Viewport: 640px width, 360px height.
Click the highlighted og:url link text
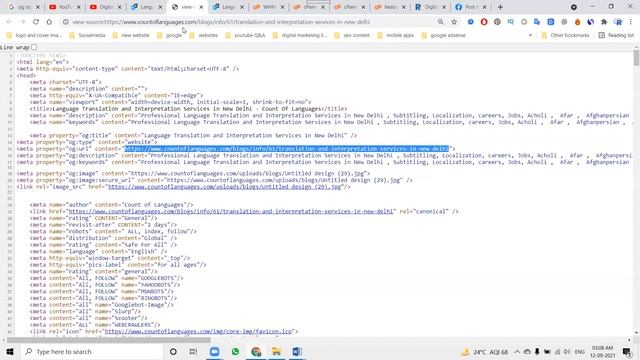point(287,149)
